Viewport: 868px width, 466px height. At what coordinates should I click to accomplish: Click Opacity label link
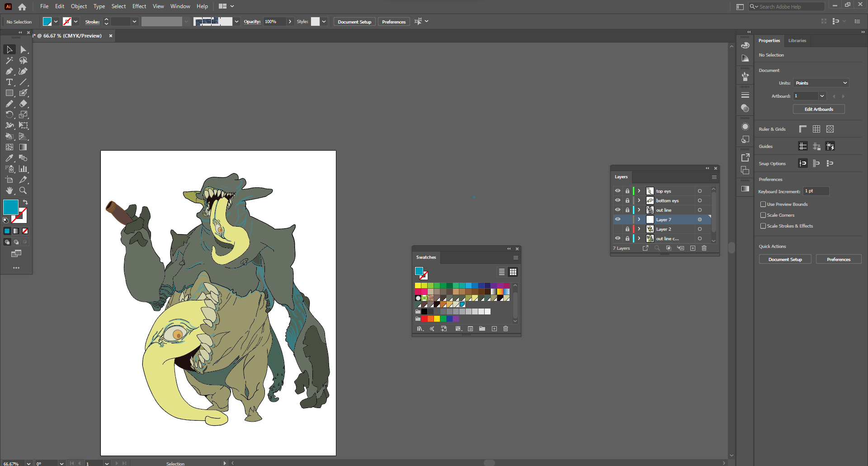(x=252, y=22)
